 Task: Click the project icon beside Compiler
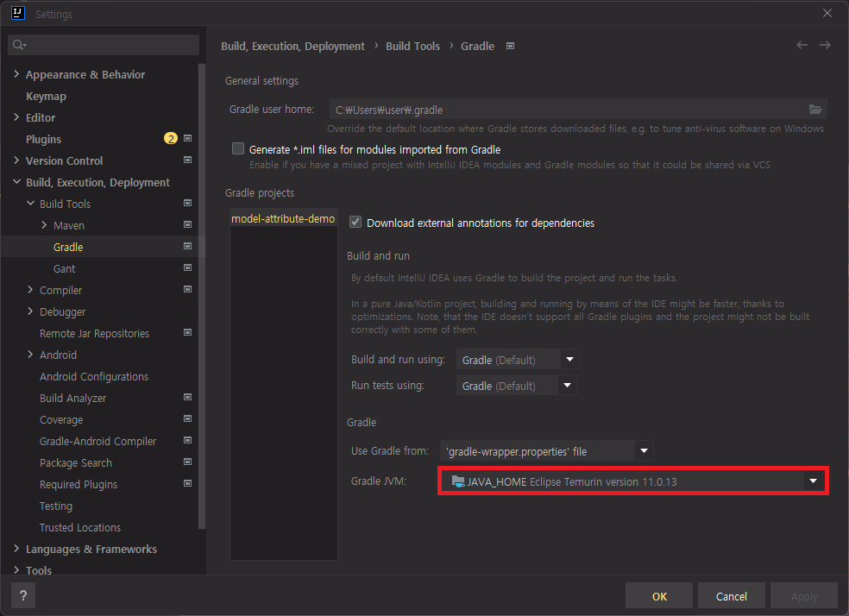(x=188, y=290)
